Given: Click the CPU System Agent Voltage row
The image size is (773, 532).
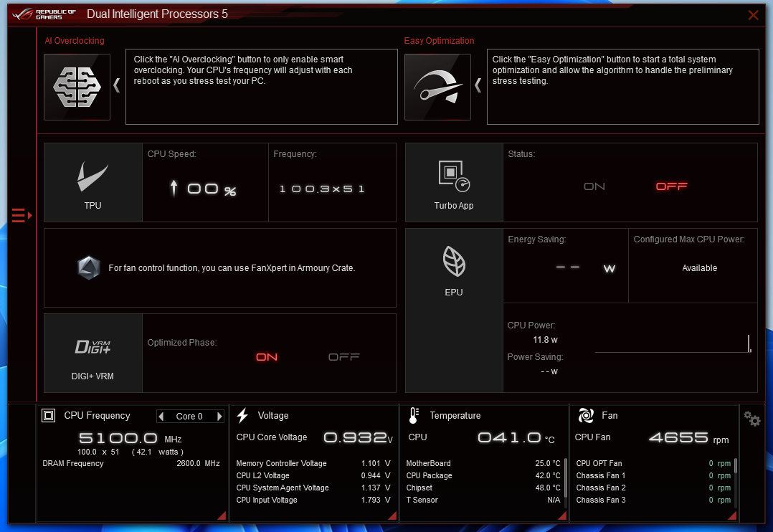Looking at the screenshot, I should (x=313, y=488).
